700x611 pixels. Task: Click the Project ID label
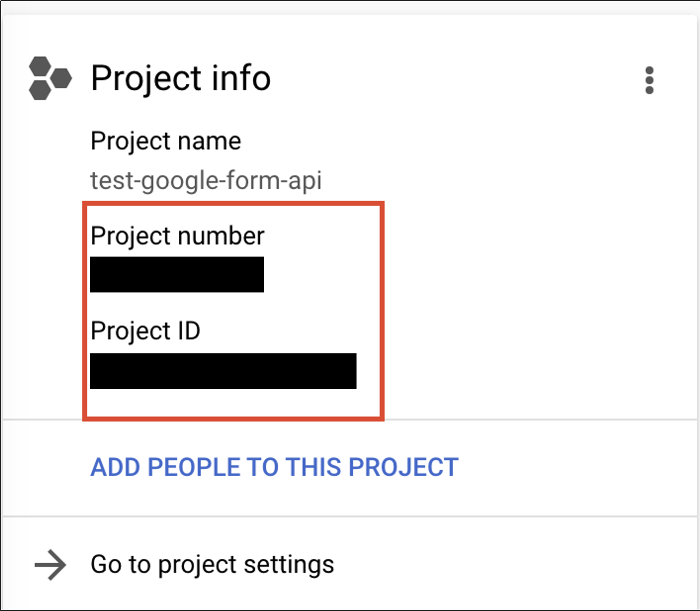point(146,331)
